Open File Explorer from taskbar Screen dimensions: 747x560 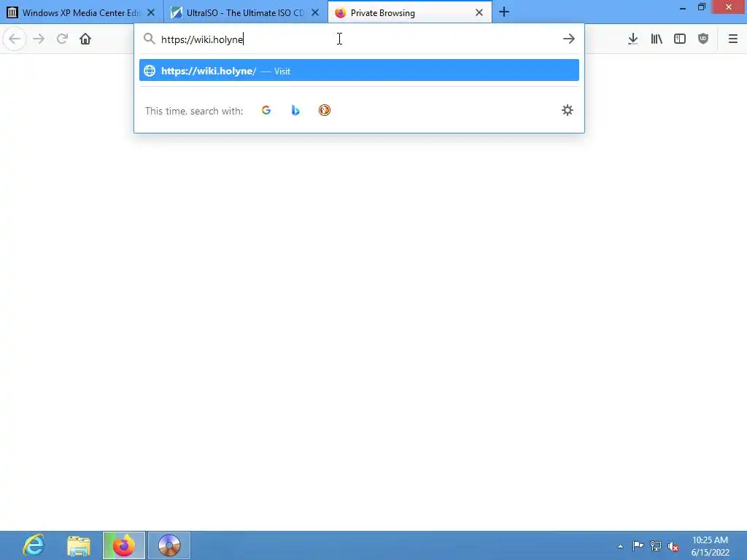click(79, 545)
